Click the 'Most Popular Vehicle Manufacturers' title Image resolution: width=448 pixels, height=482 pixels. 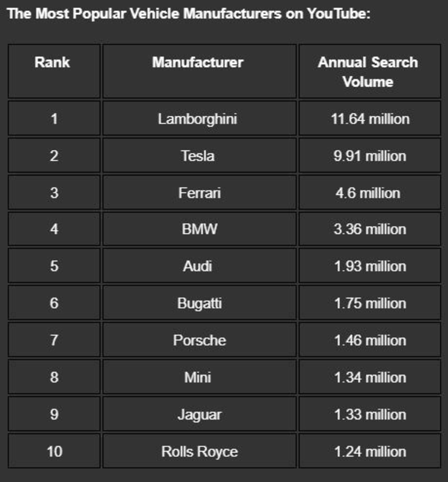coord(189,13)
